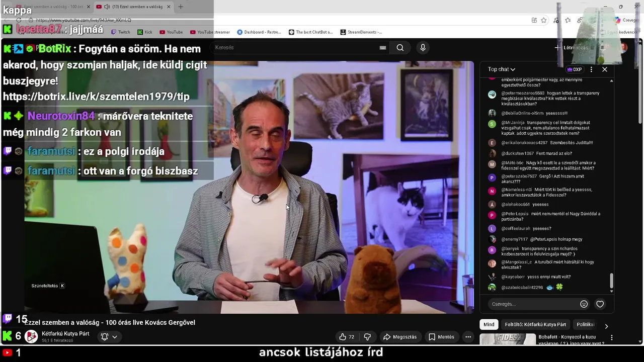Open the Dashboard - Restre... bookmark
The image size is (644, 362).
tap(259, 32)
